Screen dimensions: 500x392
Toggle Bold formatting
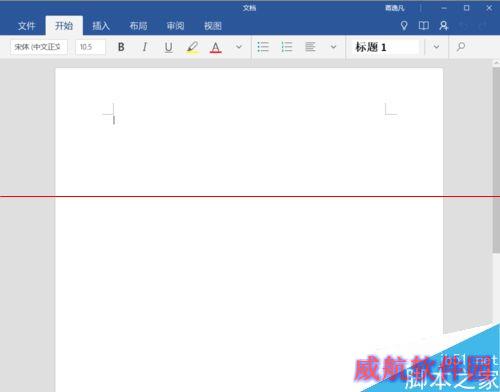tap(121, 47)
